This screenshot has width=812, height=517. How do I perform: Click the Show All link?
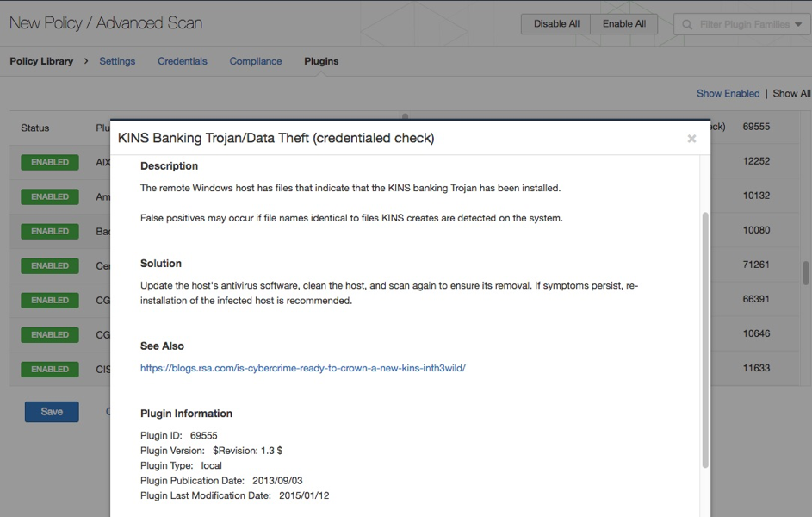(791, 93)
